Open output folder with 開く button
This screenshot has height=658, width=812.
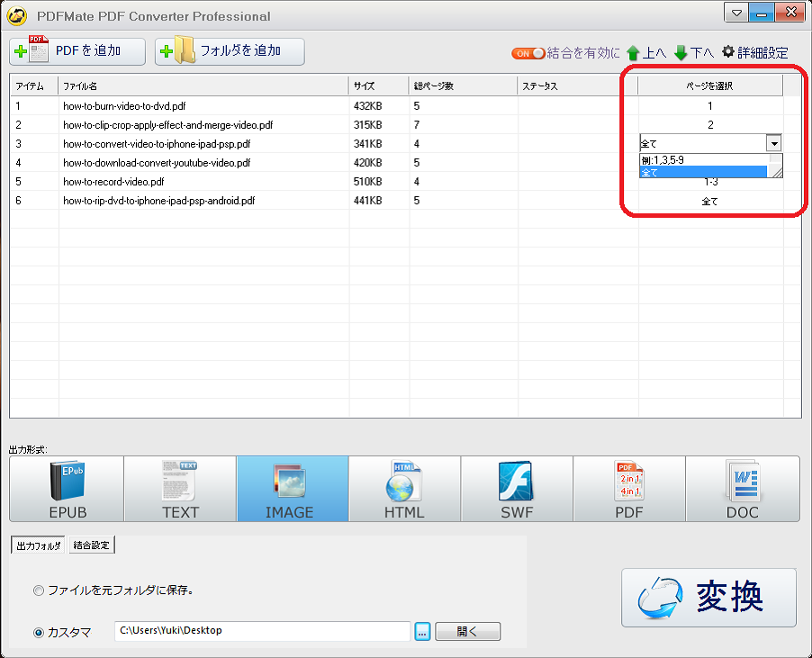click(467, 632)
